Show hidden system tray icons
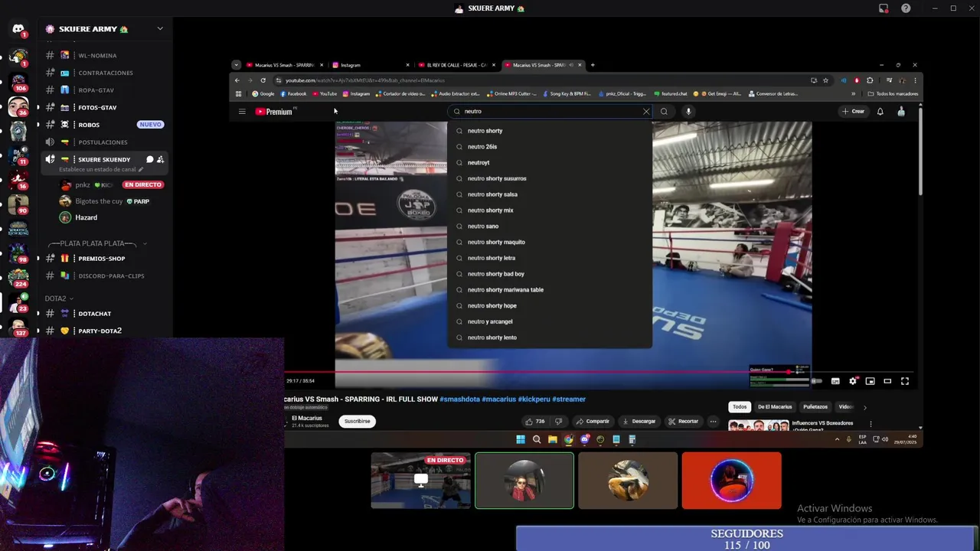 (837, 439)
